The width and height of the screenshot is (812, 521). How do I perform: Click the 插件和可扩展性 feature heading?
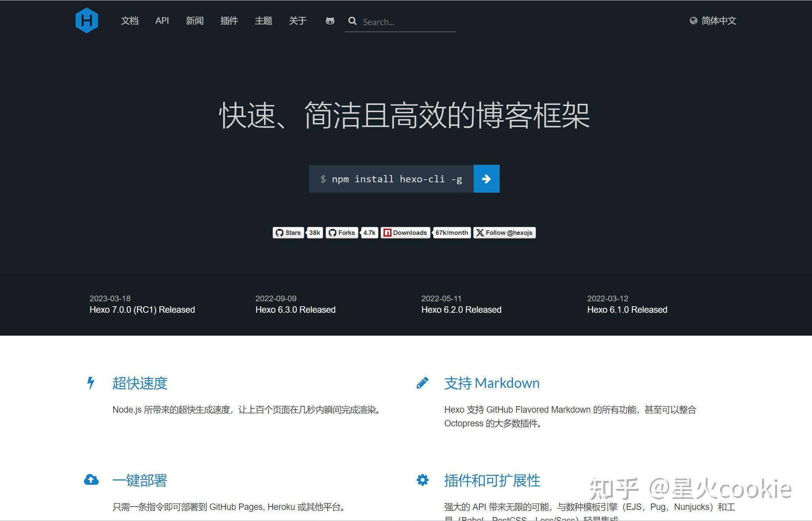492,480
